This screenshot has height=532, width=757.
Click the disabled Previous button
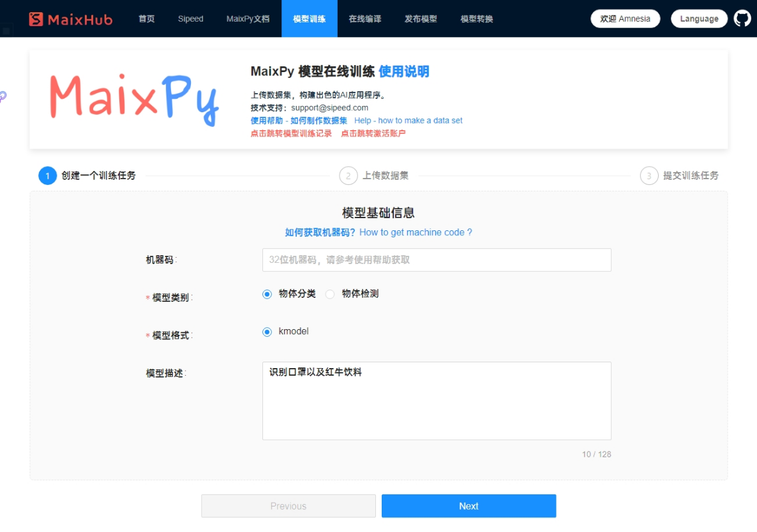pyautogui.click(x=289, y=506)
